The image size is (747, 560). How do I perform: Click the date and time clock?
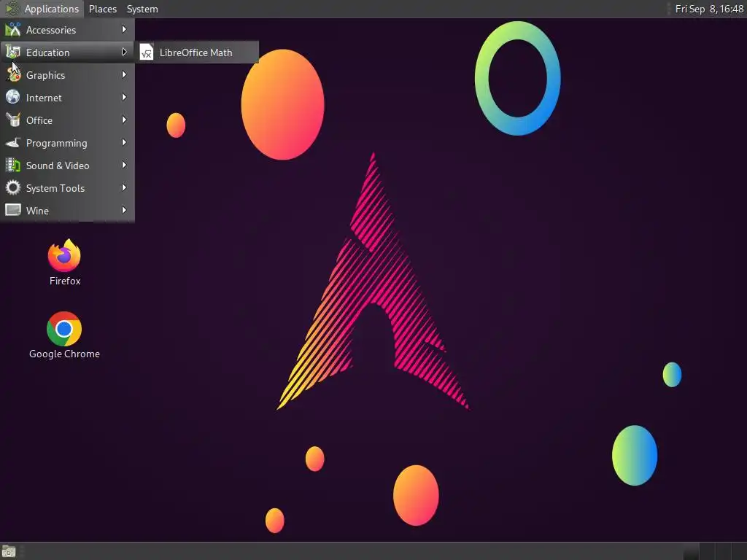(x=709, y=9)
